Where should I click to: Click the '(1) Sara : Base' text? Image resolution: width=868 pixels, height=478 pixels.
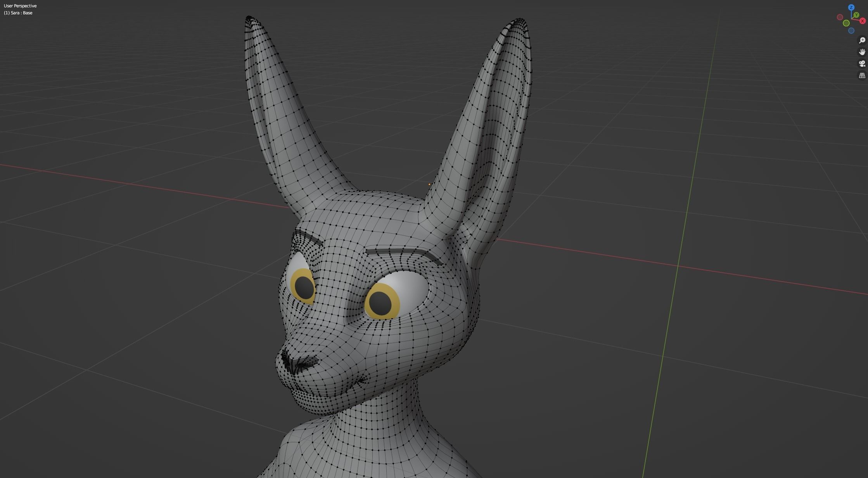tap(18, 13)
